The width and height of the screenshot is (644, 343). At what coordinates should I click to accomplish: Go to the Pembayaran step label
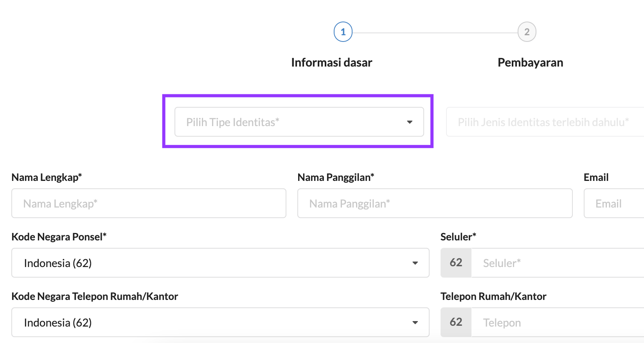click(530, 63)
